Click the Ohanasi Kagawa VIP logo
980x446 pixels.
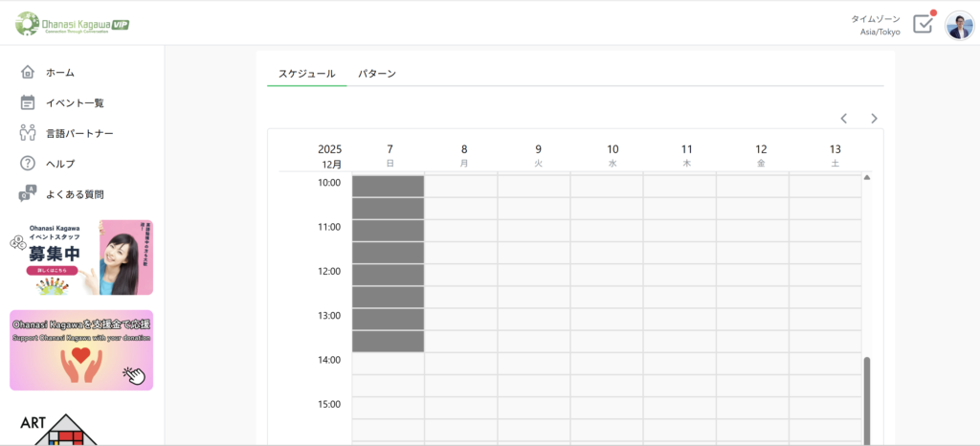(73, 23)
